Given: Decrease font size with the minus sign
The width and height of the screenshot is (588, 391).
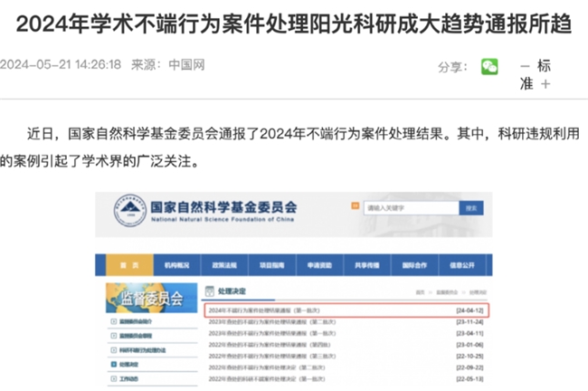Looking at the screenshot, I should 525,66.
